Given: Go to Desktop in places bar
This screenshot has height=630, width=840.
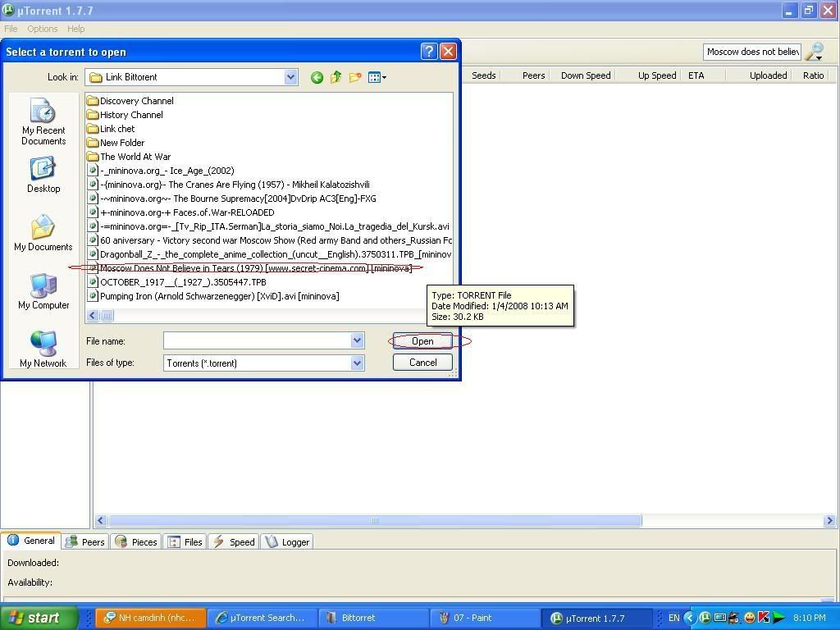Looking at the screenshot, I should pos(43,175).
